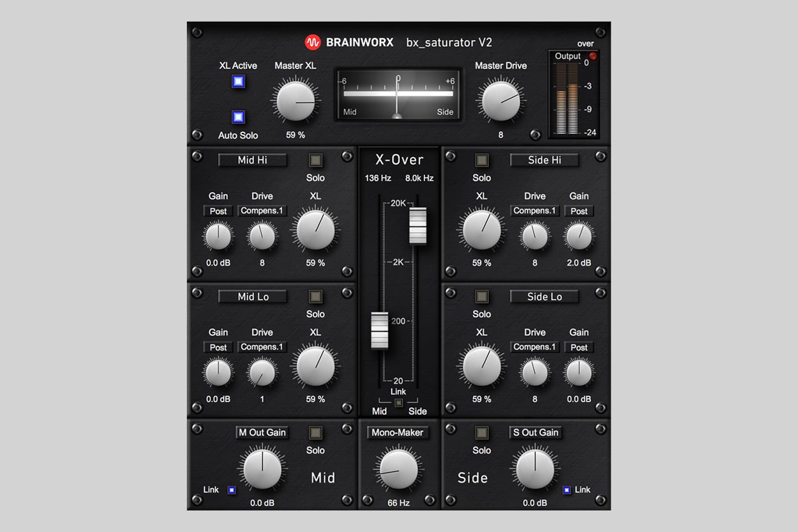798x532 pixels.
Task: Click the Mid Lo band label
Action: [x=253, y=296]
